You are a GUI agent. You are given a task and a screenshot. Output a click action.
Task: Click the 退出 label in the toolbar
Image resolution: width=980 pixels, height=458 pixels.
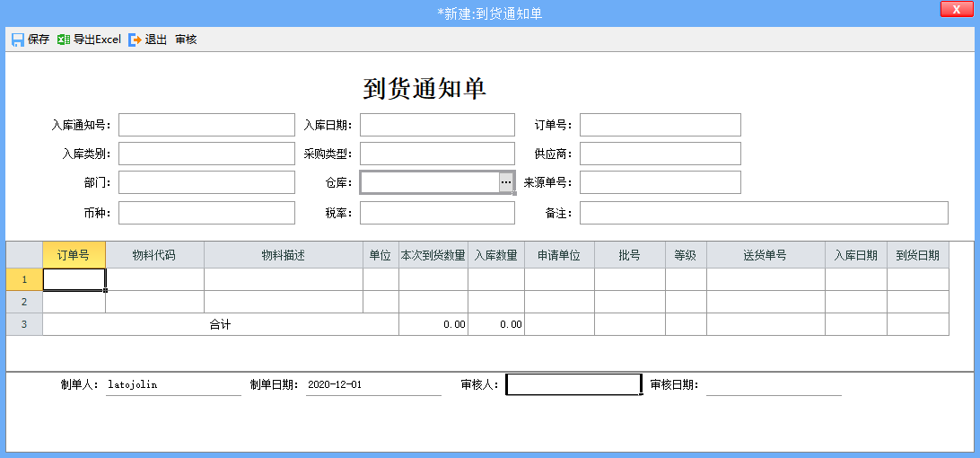pos(156,40)
